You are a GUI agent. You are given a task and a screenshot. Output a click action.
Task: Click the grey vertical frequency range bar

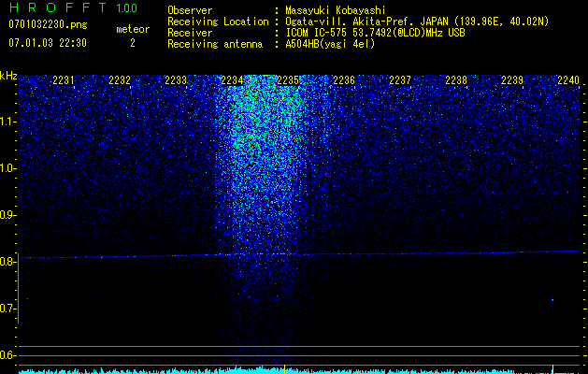(x=19, y=288)
